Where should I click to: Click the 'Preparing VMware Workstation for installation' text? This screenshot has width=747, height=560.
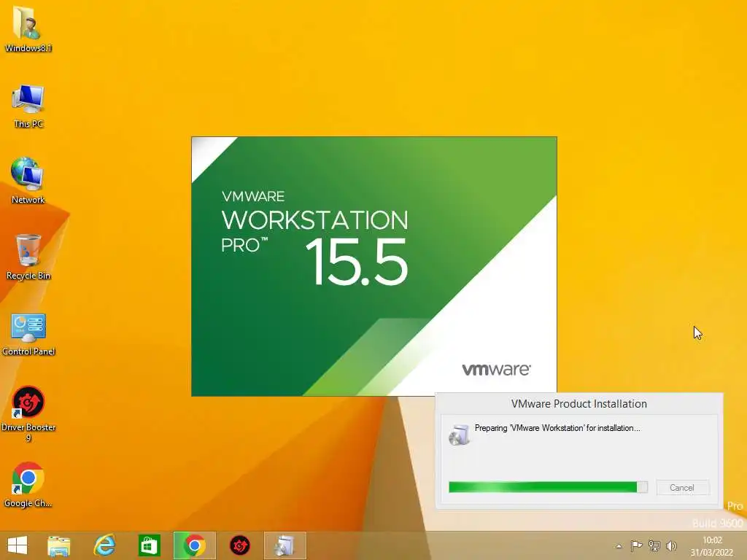(557, 428)
